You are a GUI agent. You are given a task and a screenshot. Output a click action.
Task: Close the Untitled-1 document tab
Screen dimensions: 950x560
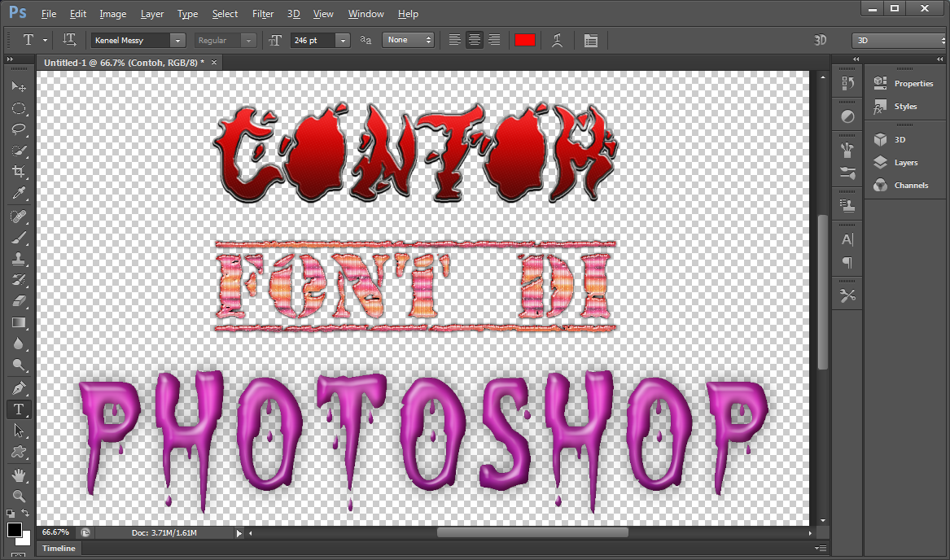214,63
